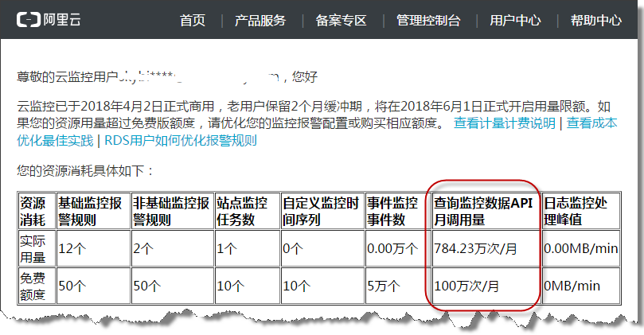Select the 免费额度 row label
The height and width of the screenshot is (335, 644).
click(37, 286)
